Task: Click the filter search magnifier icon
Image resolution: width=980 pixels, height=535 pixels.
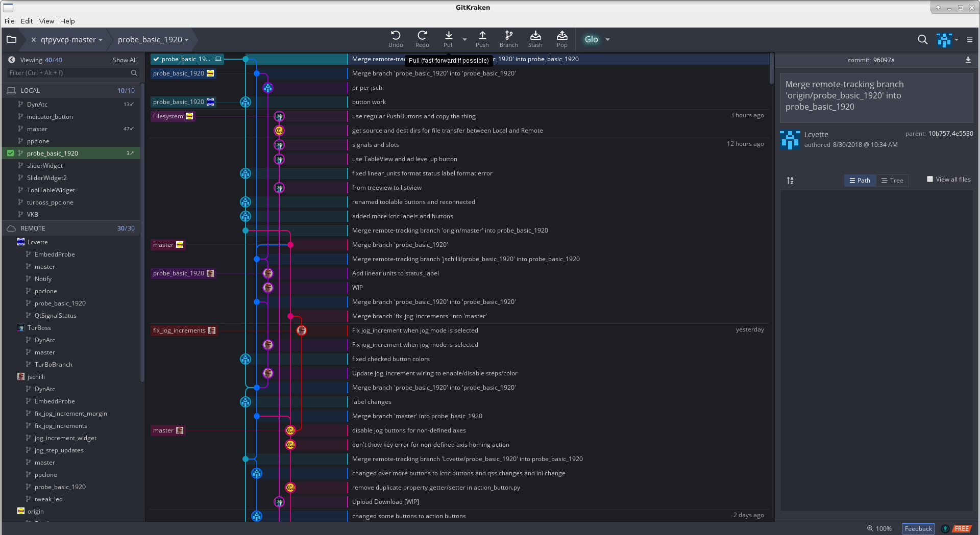Action: [x=134, y=73]
